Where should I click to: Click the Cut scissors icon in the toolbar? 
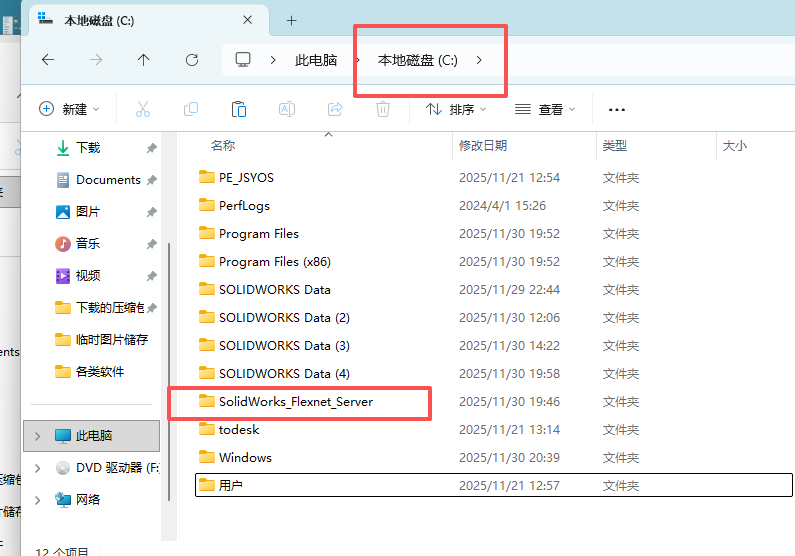coord(142,109)
